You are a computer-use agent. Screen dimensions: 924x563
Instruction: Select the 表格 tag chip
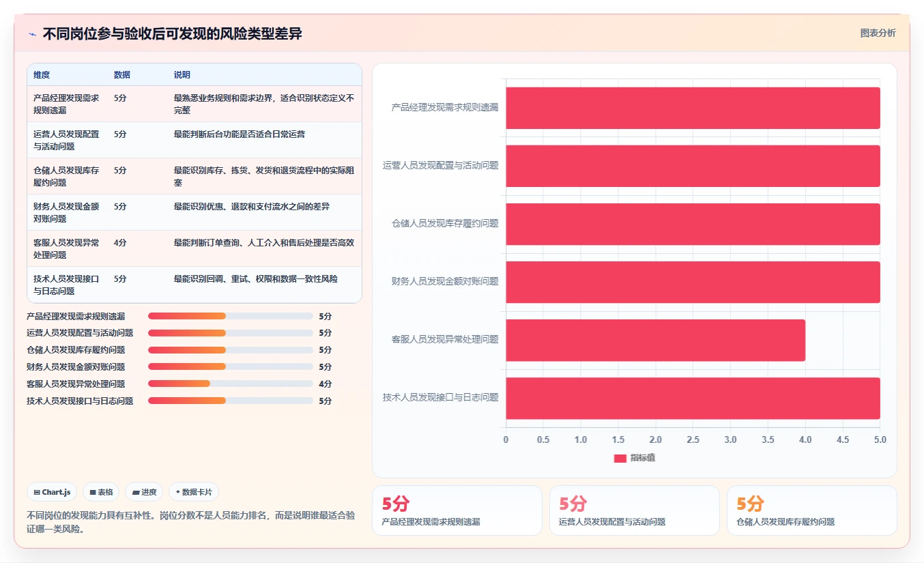click(x=101, y=492)
